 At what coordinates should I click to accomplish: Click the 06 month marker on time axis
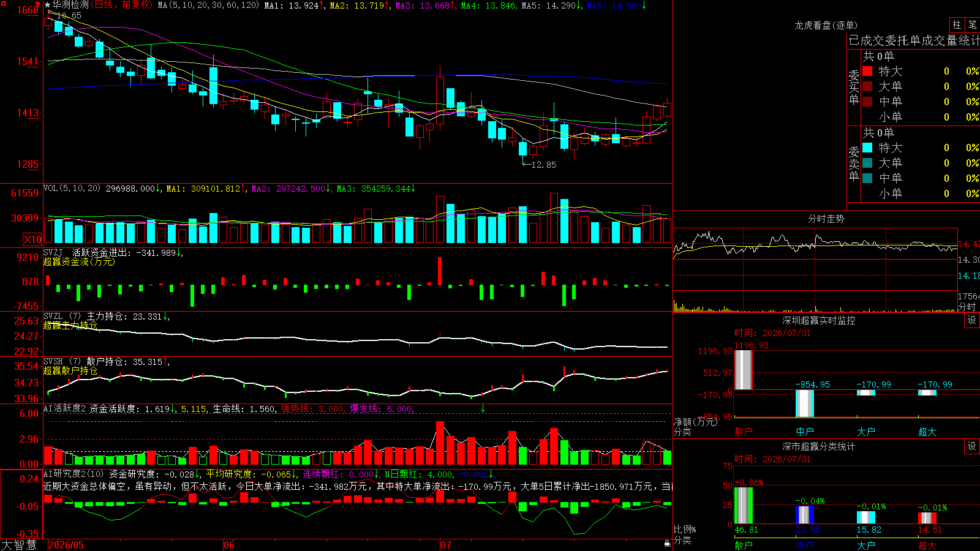click(x=229, y=545)
